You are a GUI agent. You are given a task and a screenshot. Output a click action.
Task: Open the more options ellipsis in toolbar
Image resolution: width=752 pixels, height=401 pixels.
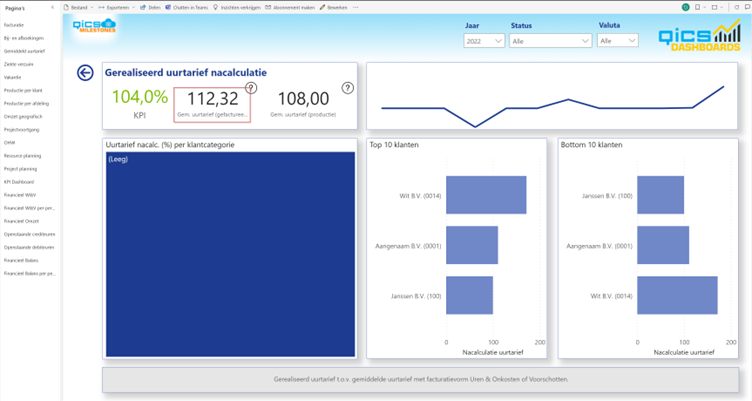(355, 8)
